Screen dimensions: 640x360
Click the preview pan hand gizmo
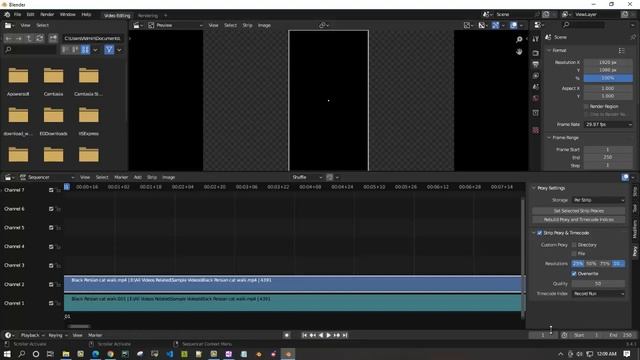coord(519,52)
